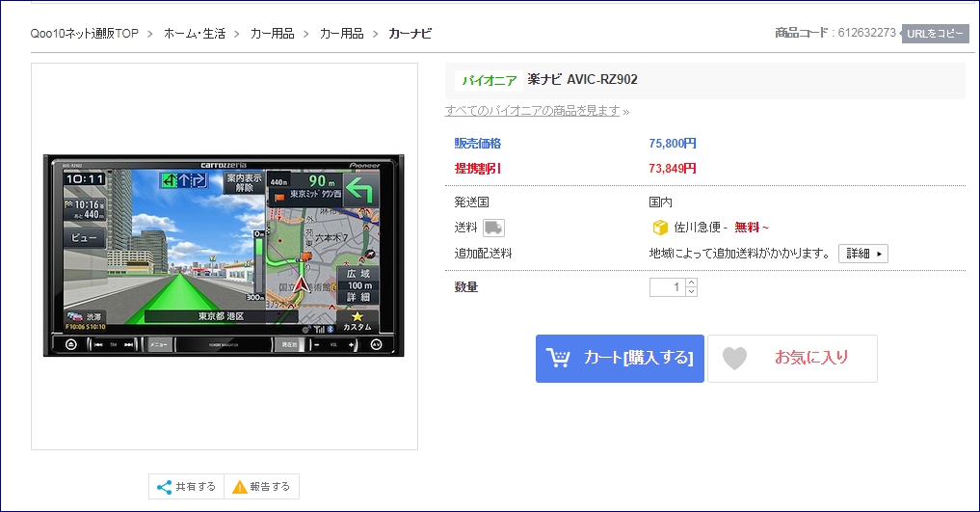Click the 楽ナビ AVIC-RZ902 product title
Viewport: 980px width, 512px height.
click(x=582, y=79)
